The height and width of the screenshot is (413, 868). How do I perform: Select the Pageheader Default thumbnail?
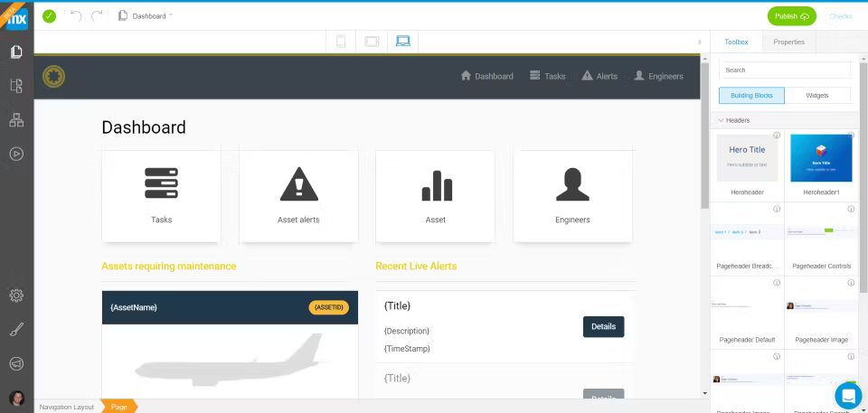[x=747, y=305]
